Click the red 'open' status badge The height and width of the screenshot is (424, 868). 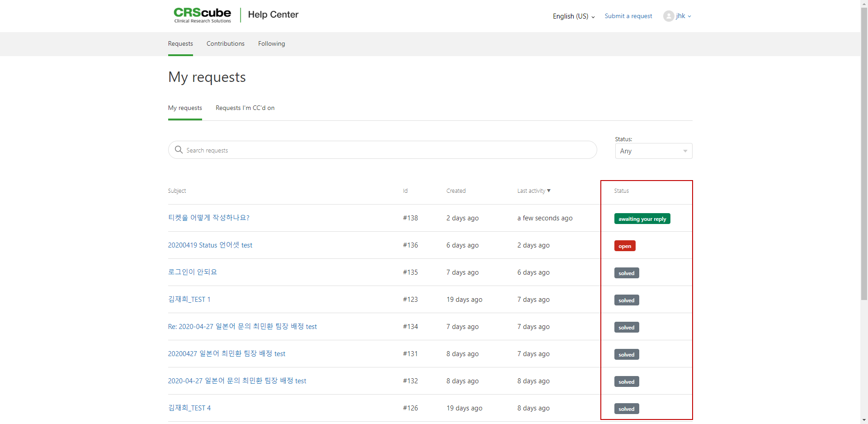tap(624, 246)
